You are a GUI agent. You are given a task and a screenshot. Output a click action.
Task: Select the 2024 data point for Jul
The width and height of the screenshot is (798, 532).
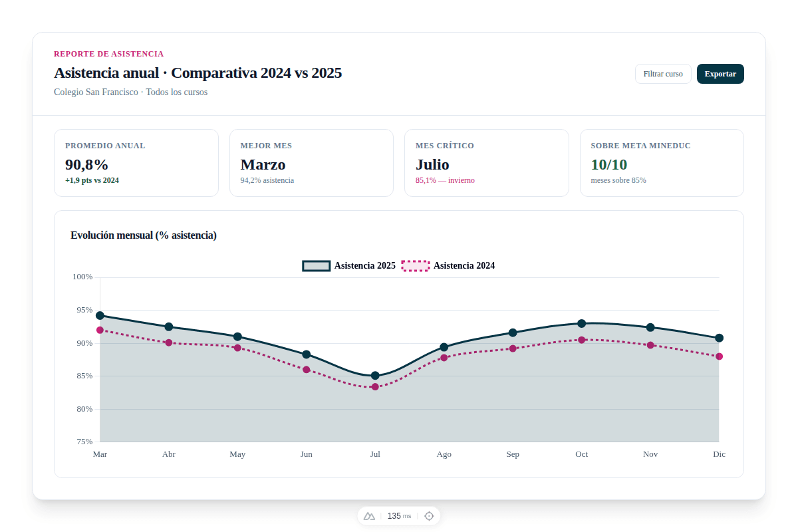[x=375, y=386]
